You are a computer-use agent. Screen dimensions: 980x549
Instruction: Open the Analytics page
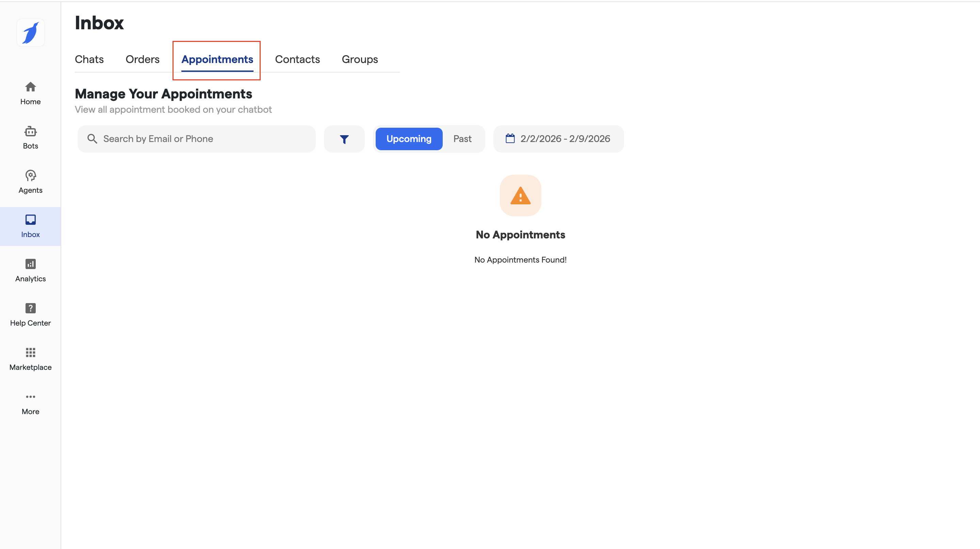coord(30,270)
